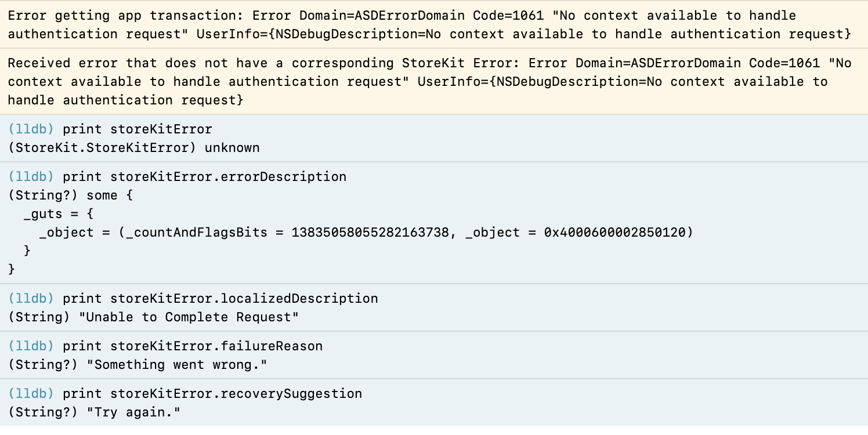Image resolution: width=868 pixels, height=435 pixels.
Task: Click the "print storeKitError.errorDescription" command
Action: [204, 176]
